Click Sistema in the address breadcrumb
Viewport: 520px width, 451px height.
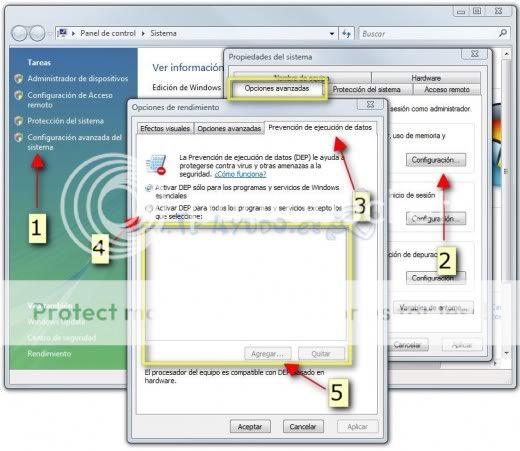pyautogui.click(x=163, y=33)
